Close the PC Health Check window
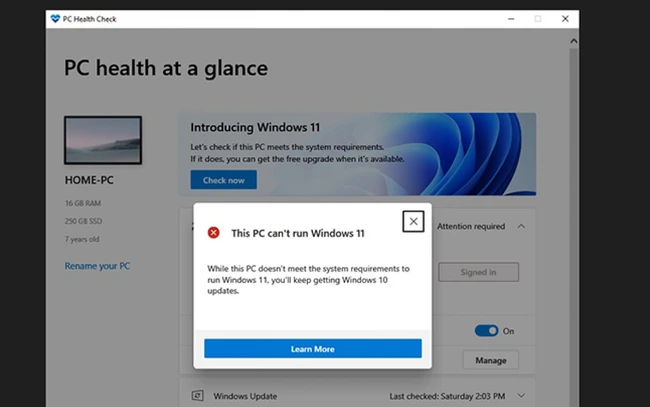 tap(565, 19)
